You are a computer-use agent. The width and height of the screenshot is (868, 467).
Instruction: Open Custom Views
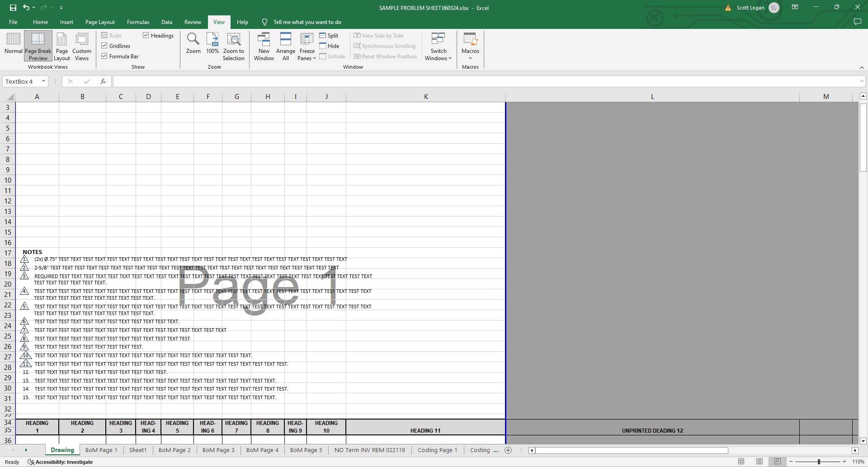coord(82,46)
